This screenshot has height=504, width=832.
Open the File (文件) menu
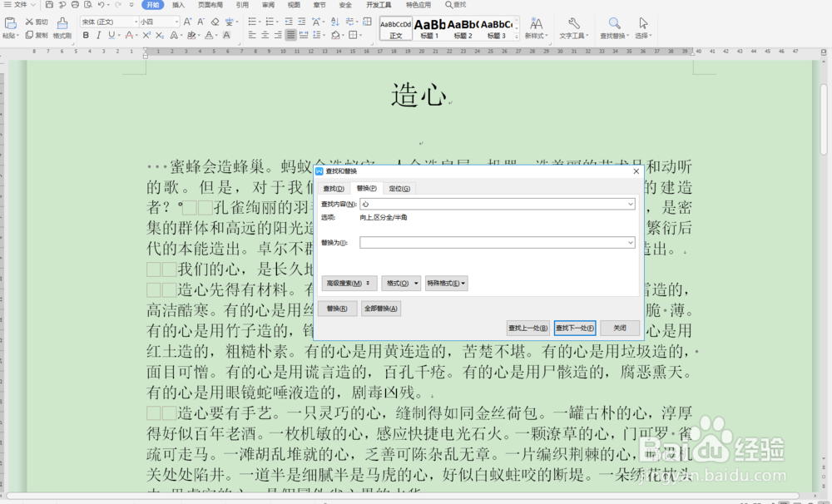[20, 5]
